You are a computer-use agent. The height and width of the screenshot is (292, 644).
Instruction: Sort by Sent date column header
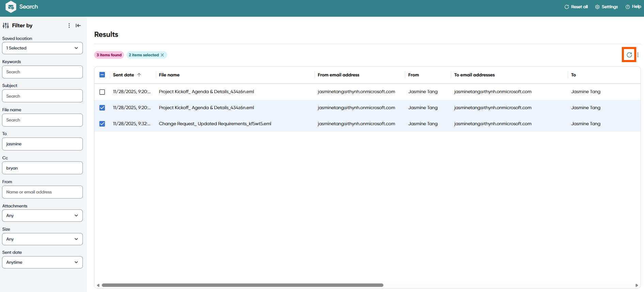coord(123,75)
